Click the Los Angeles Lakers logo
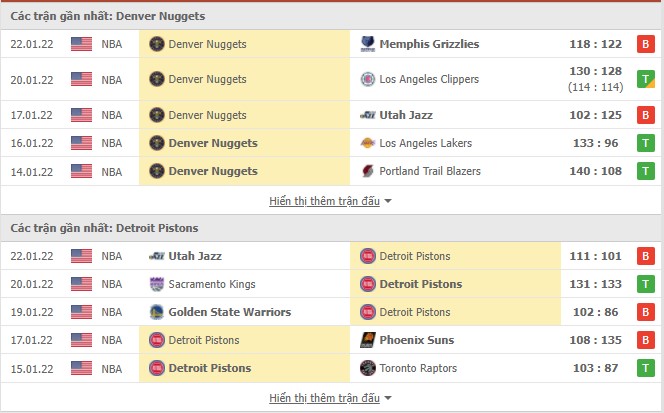The width and height of the screenshot is (664, 413). point(368,143)
